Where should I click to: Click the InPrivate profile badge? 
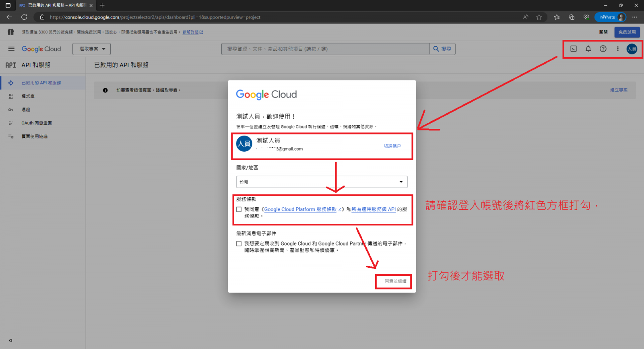tap(611, 17)
